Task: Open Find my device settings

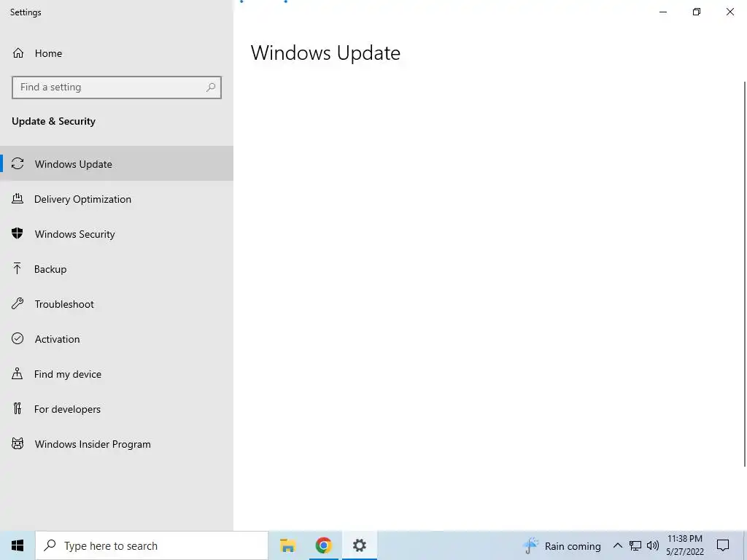Action: (117, 374)
